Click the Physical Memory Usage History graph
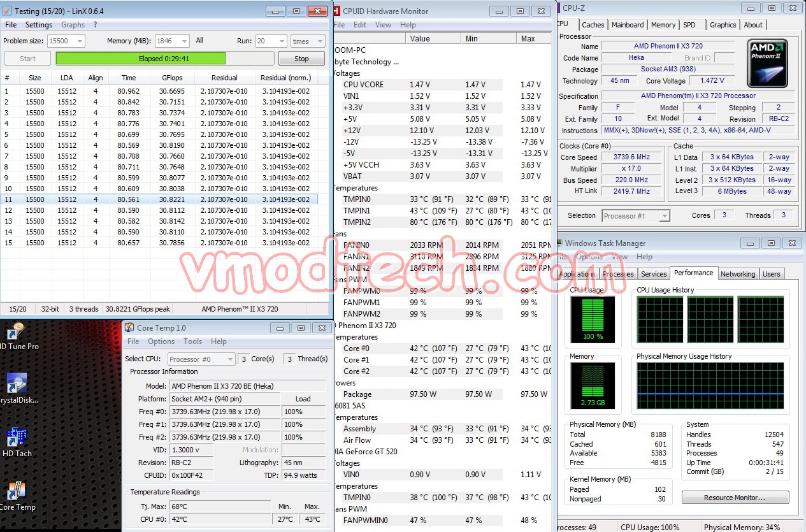Image resolution: width=806 pixels, height=532 pixels. tap(710, 385)
